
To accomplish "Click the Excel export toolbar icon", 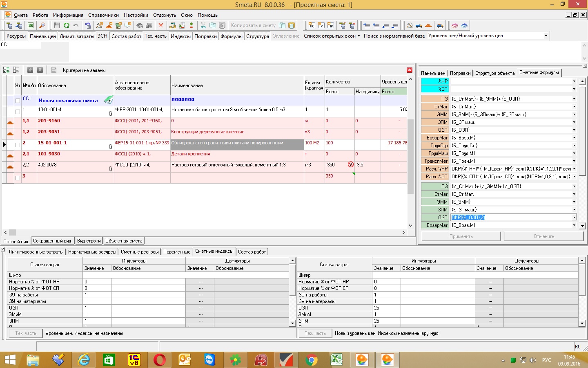I will pos(31,25).
